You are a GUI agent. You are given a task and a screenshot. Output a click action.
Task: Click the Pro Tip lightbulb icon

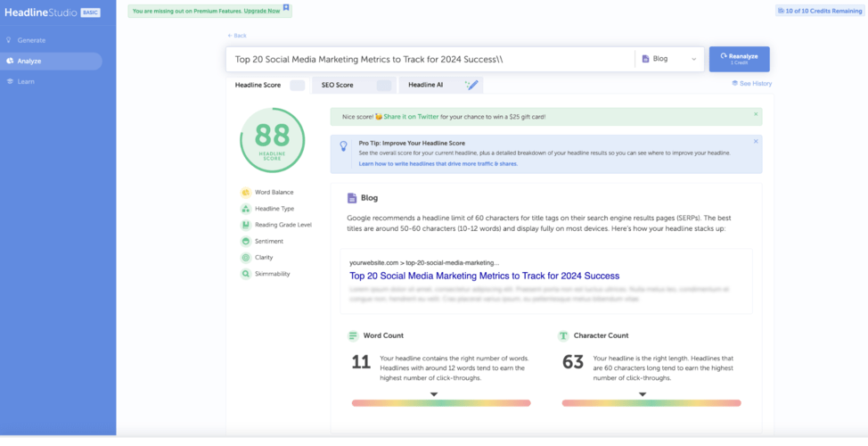[x=343, y=146]
